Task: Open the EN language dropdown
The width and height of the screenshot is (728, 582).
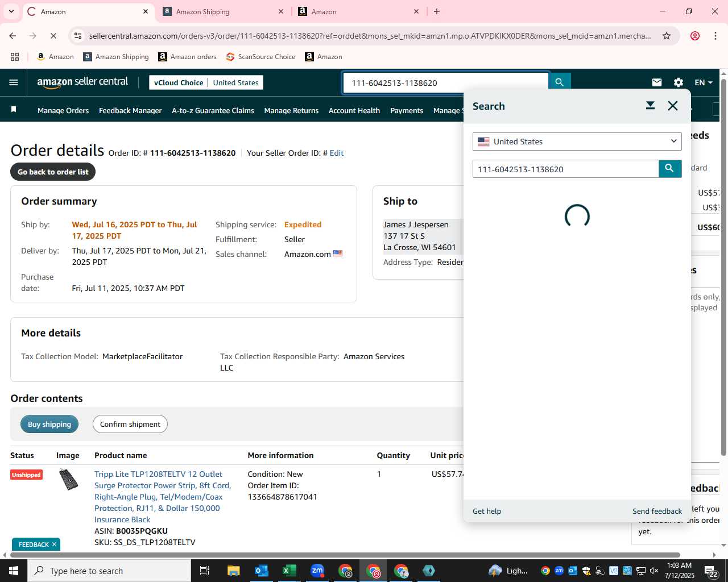Action: (x=704, y=82)
